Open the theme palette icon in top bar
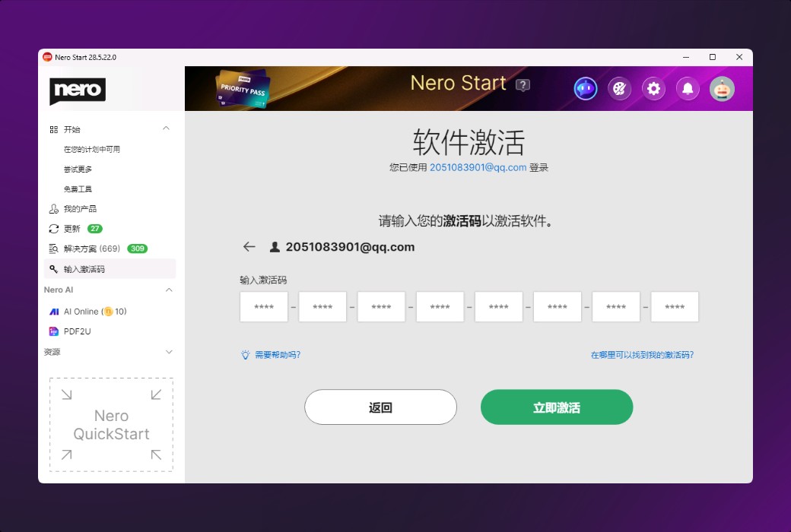791x532 pixels. tap(619, 89)
